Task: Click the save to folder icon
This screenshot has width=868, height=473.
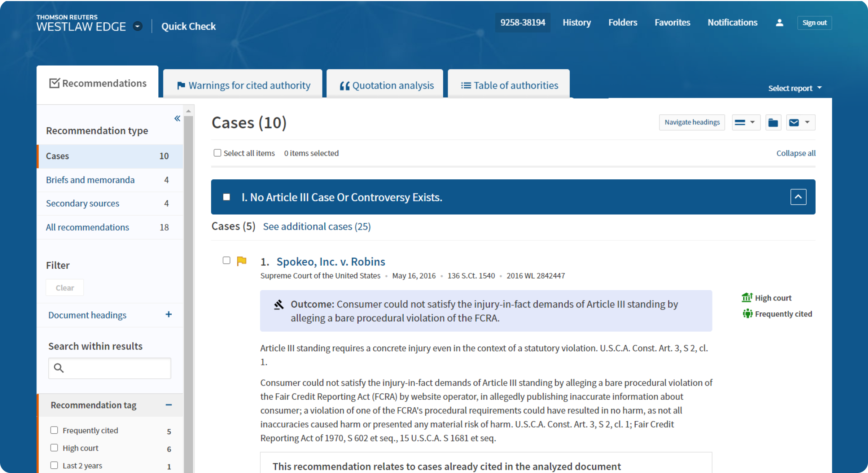Action: click(773, 123)
